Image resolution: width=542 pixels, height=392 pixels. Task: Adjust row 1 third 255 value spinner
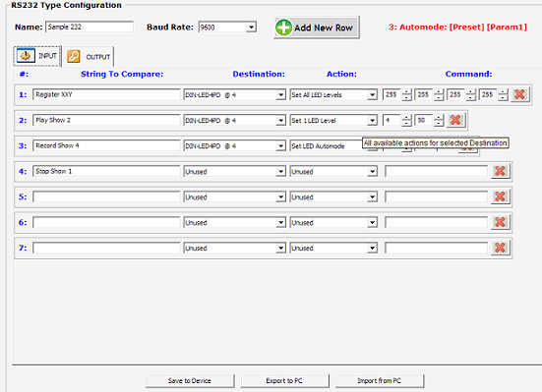point(471,94)
